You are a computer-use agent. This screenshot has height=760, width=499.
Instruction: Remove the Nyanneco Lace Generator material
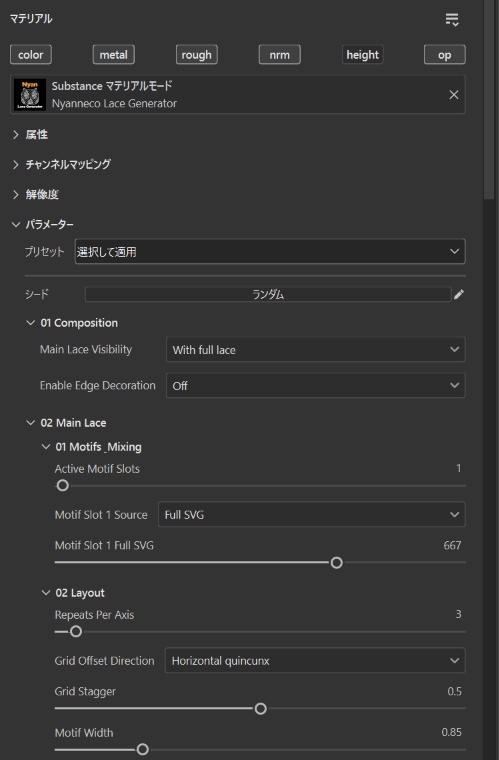coord(453,95)
